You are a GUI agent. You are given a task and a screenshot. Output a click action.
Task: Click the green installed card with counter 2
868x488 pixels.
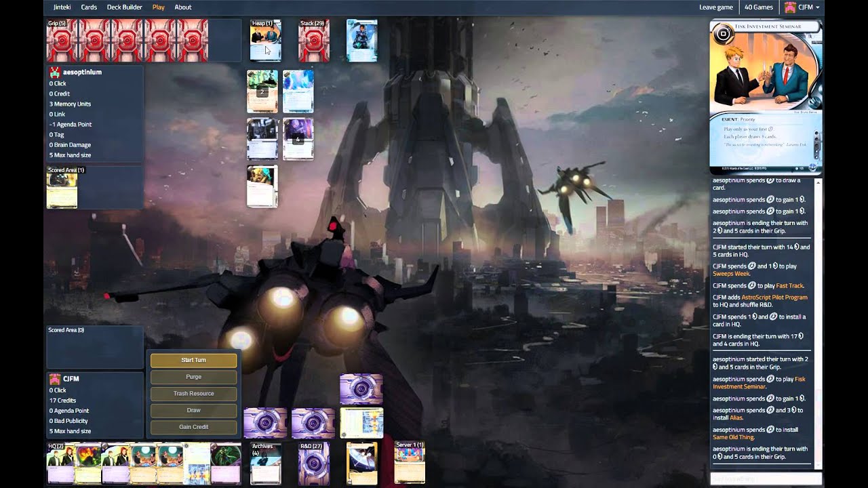coord(262,91)
